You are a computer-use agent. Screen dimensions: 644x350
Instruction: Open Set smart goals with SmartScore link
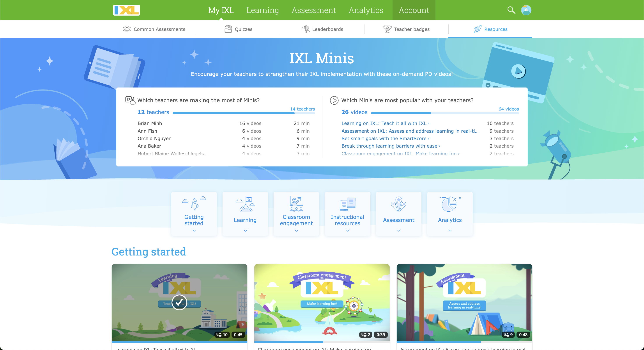point(385,138)
